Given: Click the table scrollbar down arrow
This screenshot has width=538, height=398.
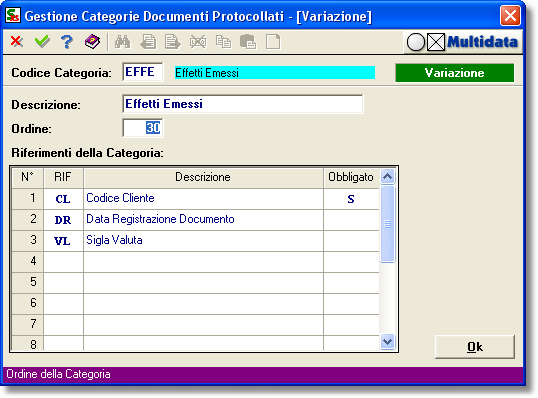Looking at the screenshot, I should [x=387, y=341].
